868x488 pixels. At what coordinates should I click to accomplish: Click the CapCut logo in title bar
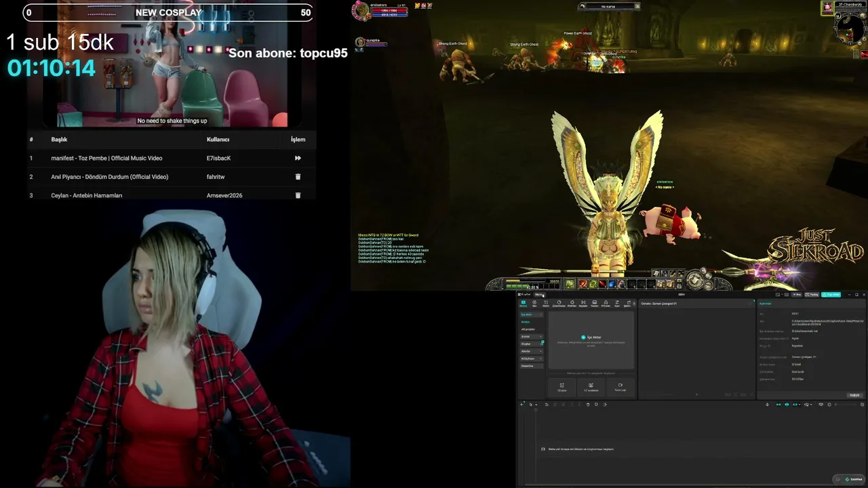pos(525,295)
